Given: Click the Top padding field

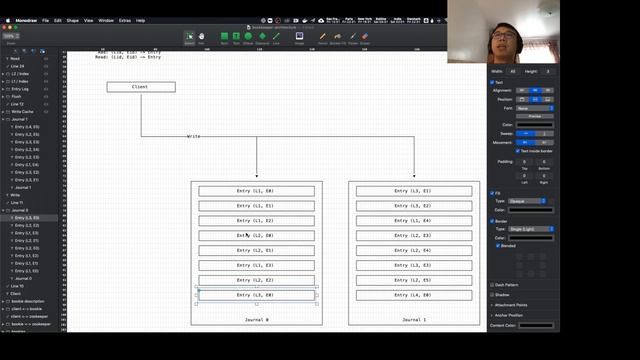Looking at the screenshot, I should pyautogui.click(x=524, y=162).
